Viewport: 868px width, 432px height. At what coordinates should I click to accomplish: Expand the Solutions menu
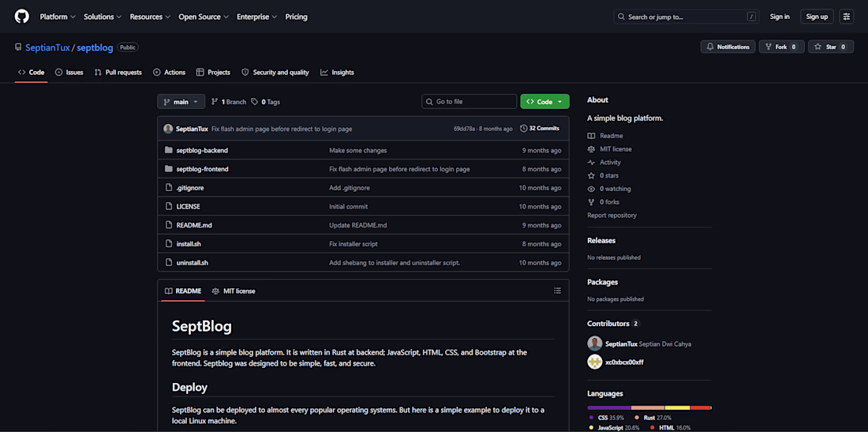pyautogui.click(x=103, y=17)
